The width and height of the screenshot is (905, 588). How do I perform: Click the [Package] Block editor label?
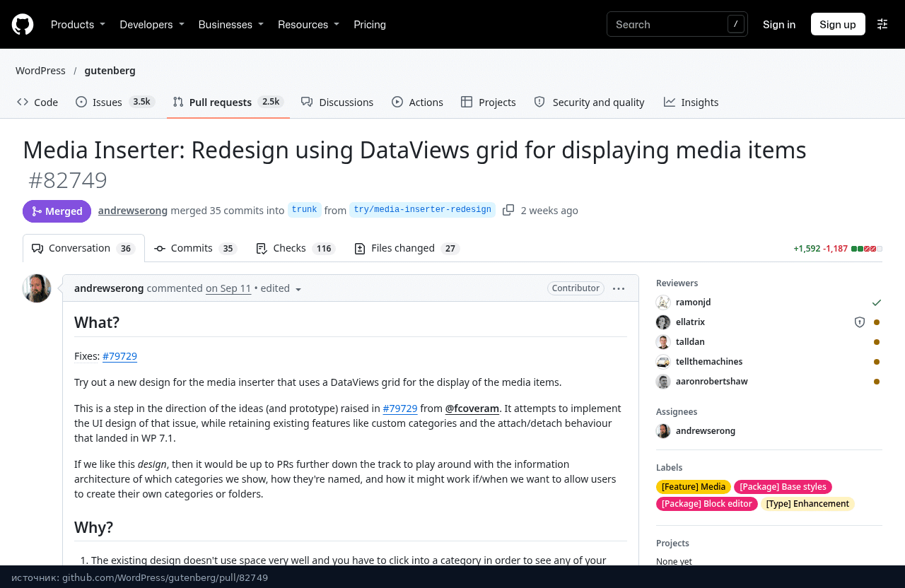pyautogui.click(x=707, y=504)
